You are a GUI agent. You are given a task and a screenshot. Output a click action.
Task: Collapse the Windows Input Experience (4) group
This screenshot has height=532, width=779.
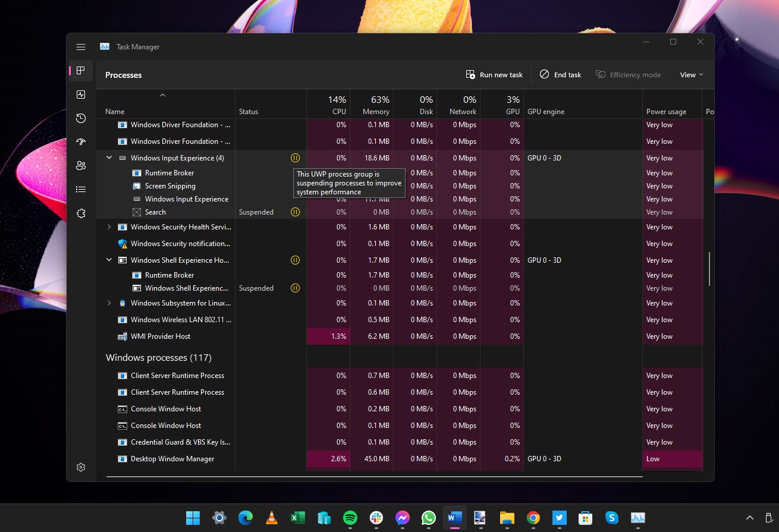pyautogui.click(x=109, y=158)
